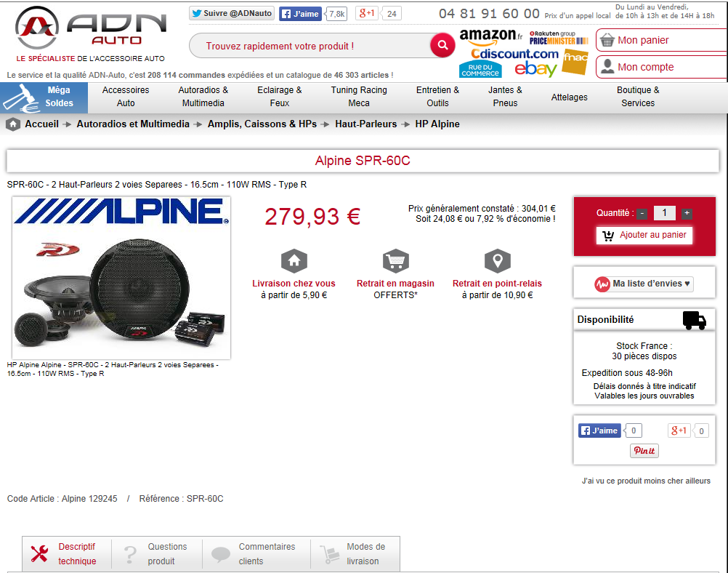The width and height of the screenshot is (728, 573).
Task: Switch to the Questions produit tab
Action: pos(158,554)
